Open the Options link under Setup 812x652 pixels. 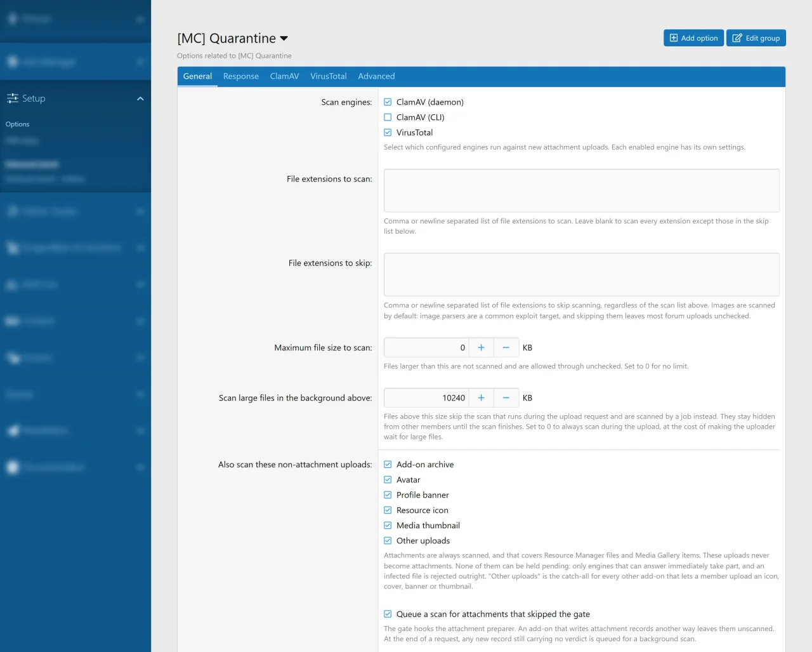18,124
